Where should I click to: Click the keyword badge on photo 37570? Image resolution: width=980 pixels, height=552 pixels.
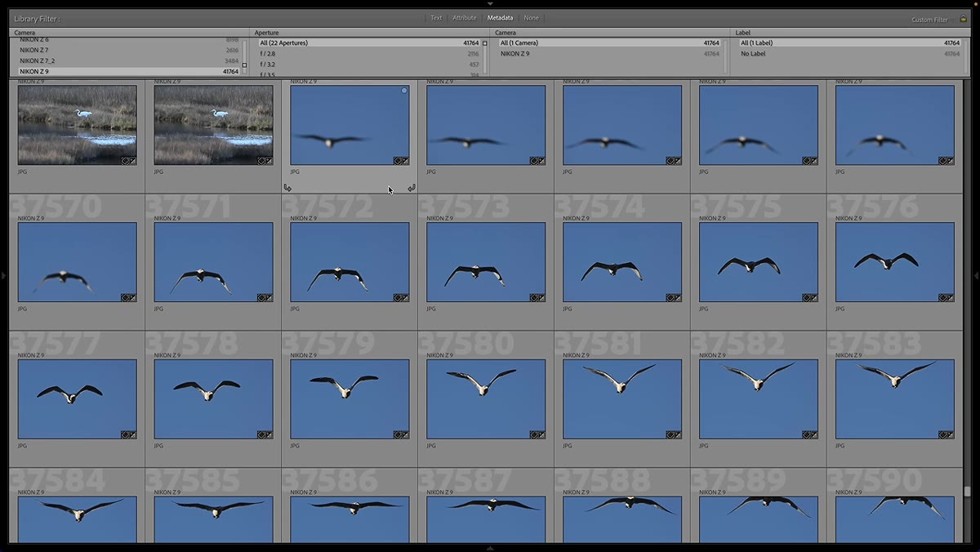tap(125, 298)
